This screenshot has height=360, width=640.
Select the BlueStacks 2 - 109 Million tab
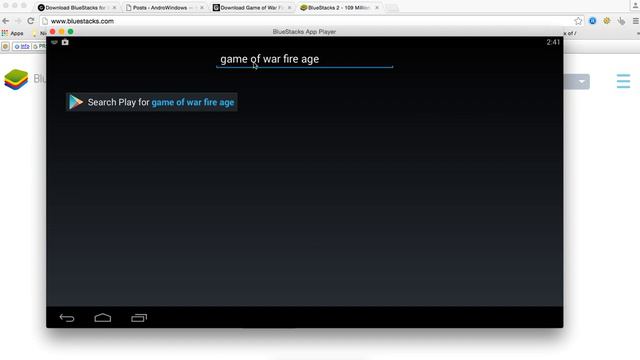[x=339, y=7]
